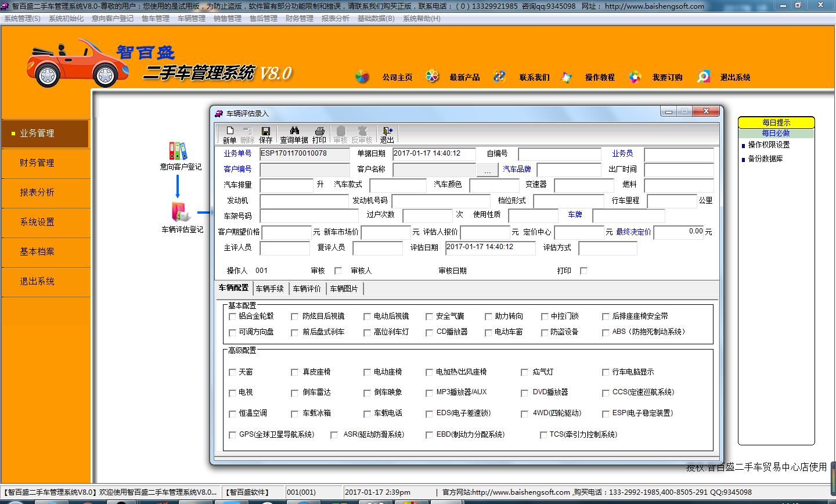The image size is (836, 504).
Task: Click the 最新产品 flower icon
Action: tap(432, 76)
